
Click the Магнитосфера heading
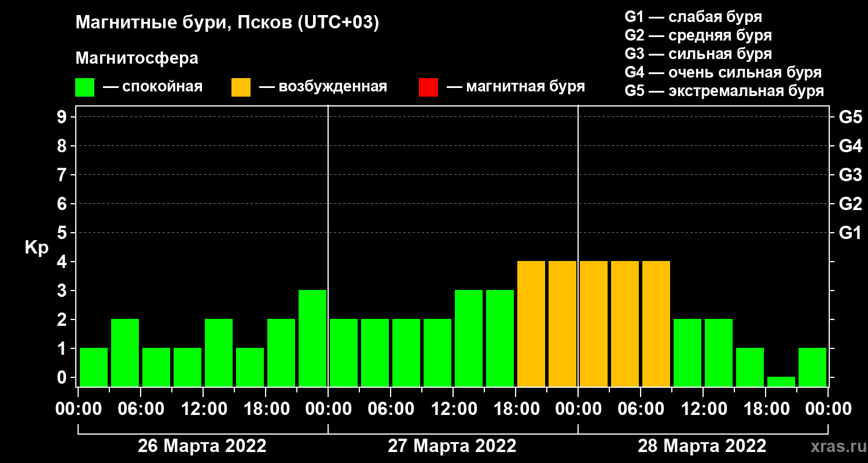[137, 58]
